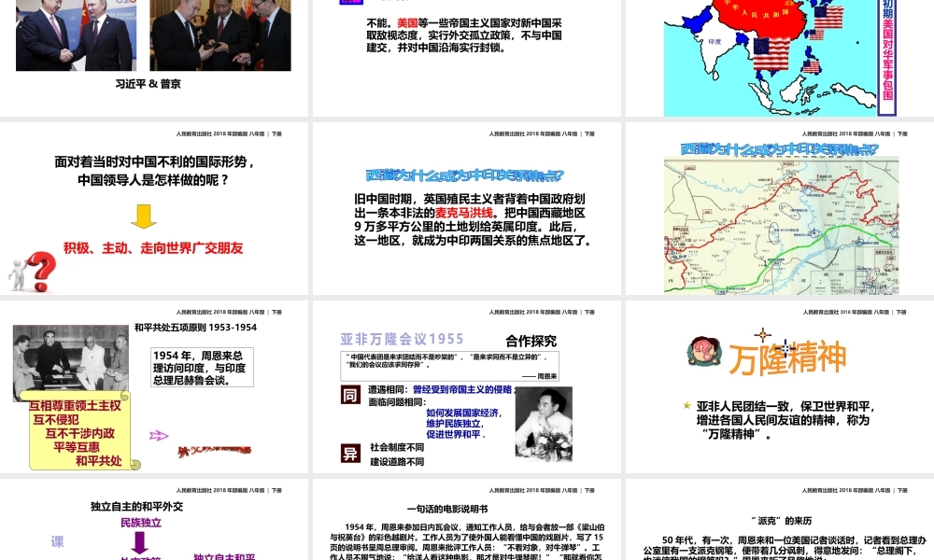Click the map with American flags around China
Screen dimensions: 934x560
(x=771, y=58)
